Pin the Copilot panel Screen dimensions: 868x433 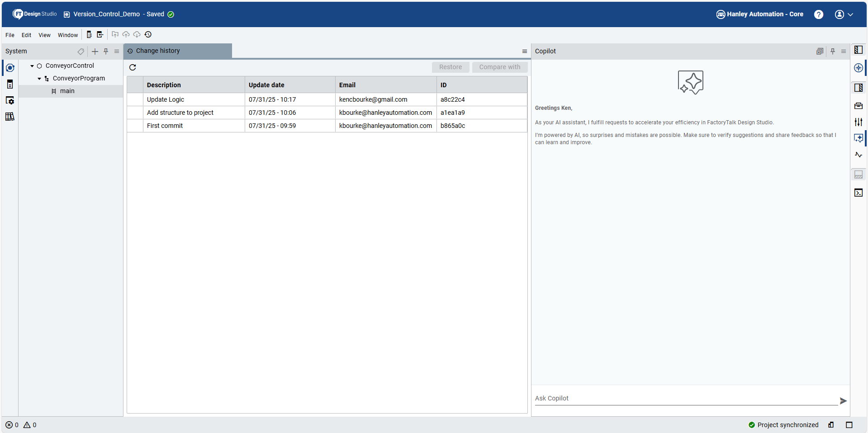[833, 52]
